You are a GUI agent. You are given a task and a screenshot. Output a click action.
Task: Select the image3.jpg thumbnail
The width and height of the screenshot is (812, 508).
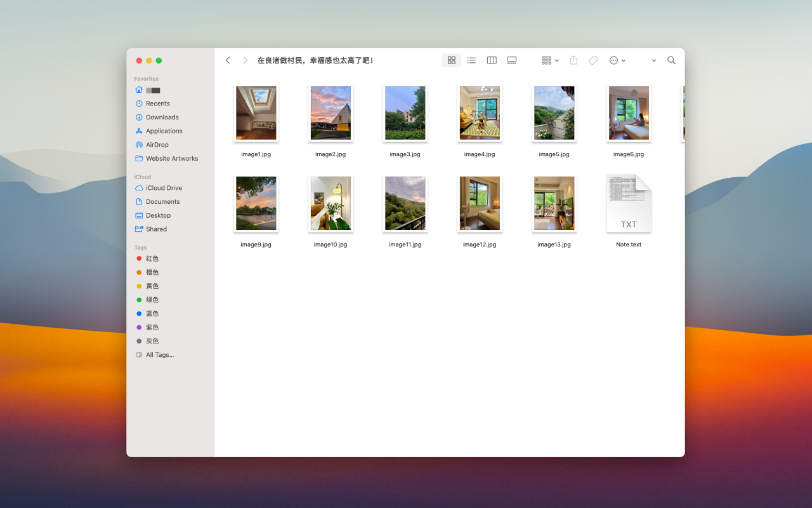coord(405,113)
